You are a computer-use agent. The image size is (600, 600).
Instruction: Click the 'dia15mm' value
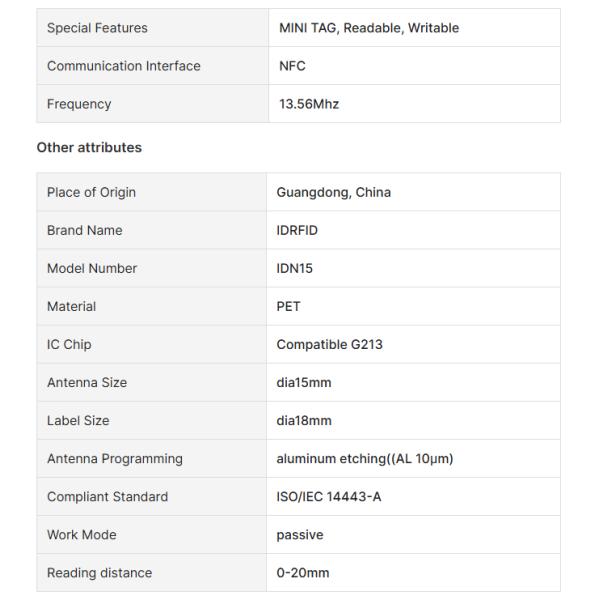pyautogui.click(x=304, y=383)
